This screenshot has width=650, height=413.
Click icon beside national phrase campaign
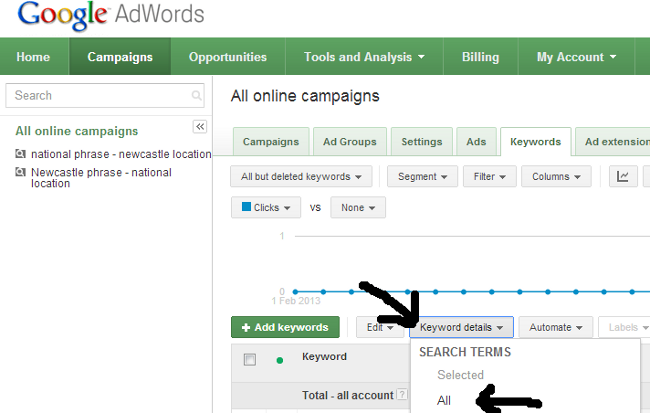click(21, 154)
